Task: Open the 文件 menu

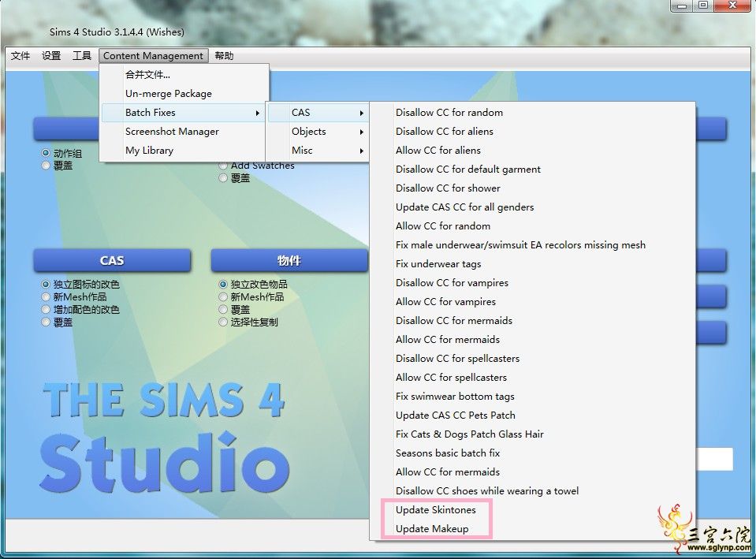Action: (x=20, y=56)
